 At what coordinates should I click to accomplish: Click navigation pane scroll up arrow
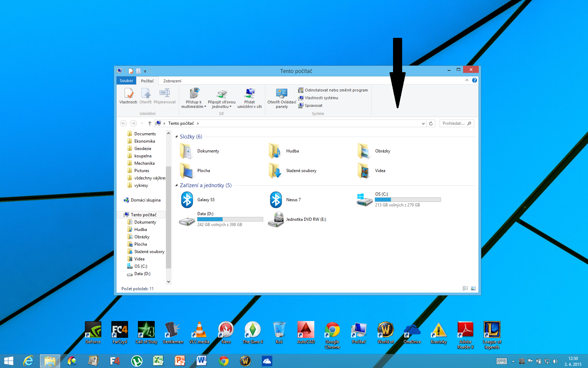[x=168, y=134]
